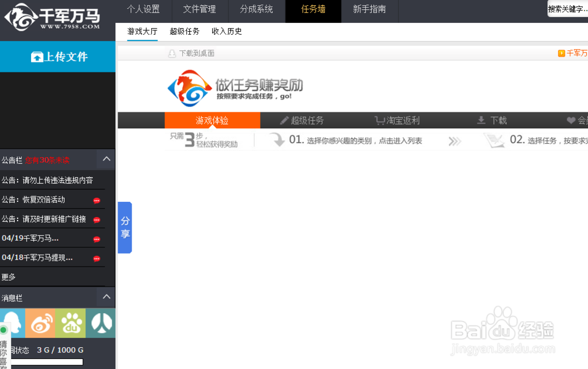Click the blue 分享 side tab
Viewport: 588px width, 369px height.
pyautogui.click(x=125, y=228)
